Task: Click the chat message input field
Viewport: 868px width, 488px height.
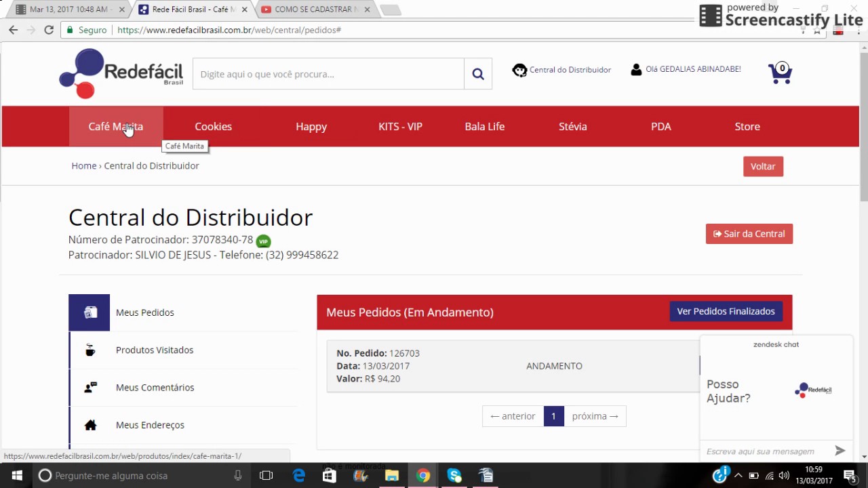Action: pyautogui.click(x=765, y=451)
